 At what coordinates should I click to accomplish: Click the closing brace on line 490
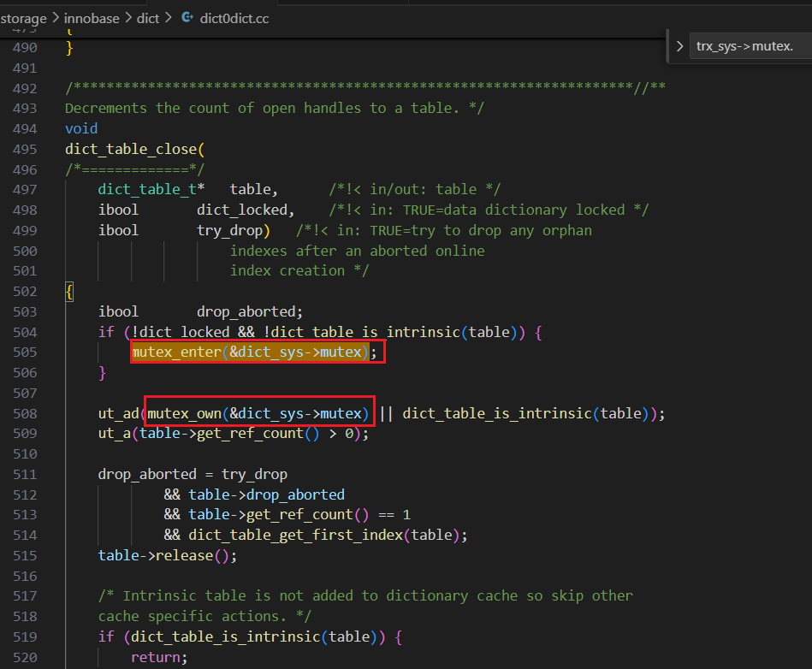pos(69,48)
